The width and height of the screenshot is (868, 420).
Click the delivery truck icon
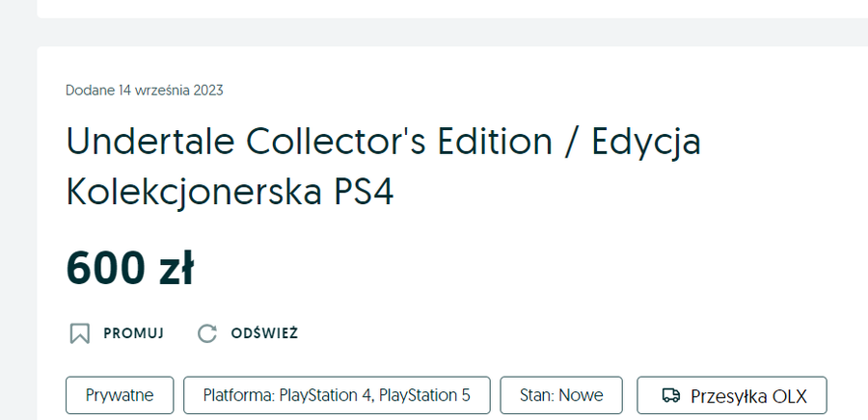click(670, 395)
